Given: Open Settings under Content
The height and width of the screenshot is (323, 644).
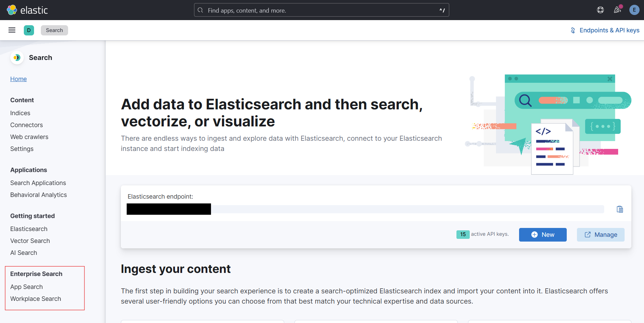Looking at the screenshot, I should point(22,149).
